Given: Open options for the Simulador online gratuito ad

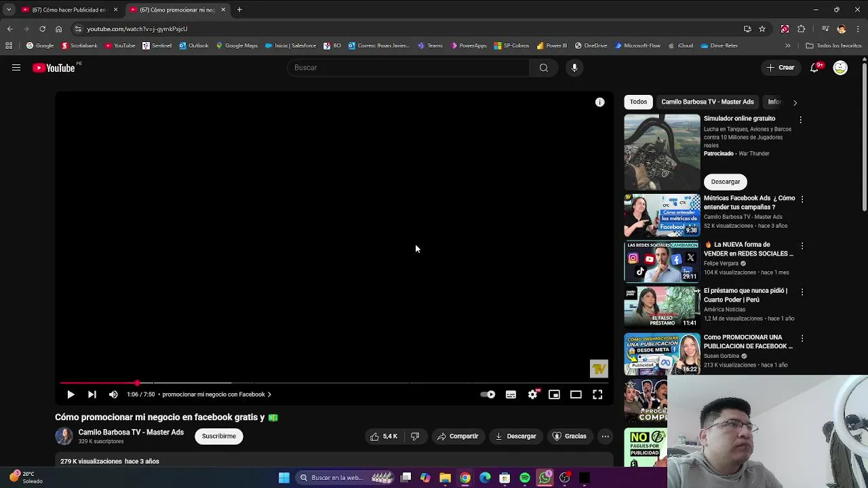Looking at the screenshot, I should click(x=800, y=120).
